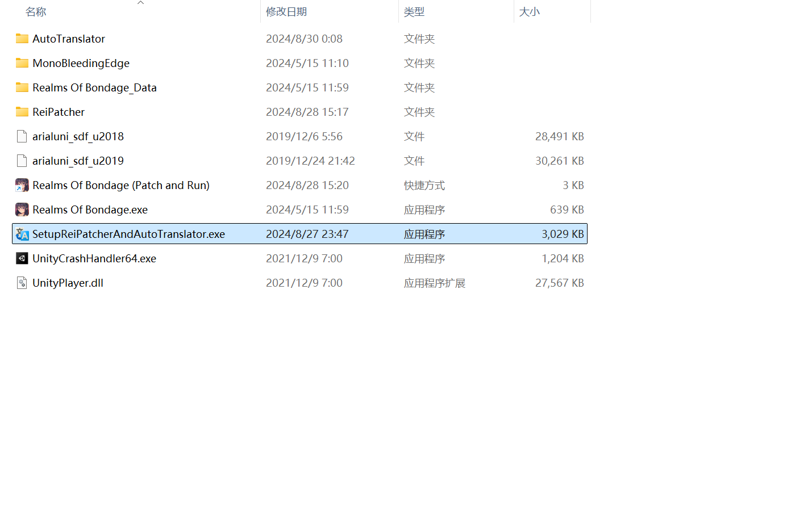Select Realms Of Bondage (Patch and Run) name
This screenshot has height=524, width=812.
coord(121,185)
